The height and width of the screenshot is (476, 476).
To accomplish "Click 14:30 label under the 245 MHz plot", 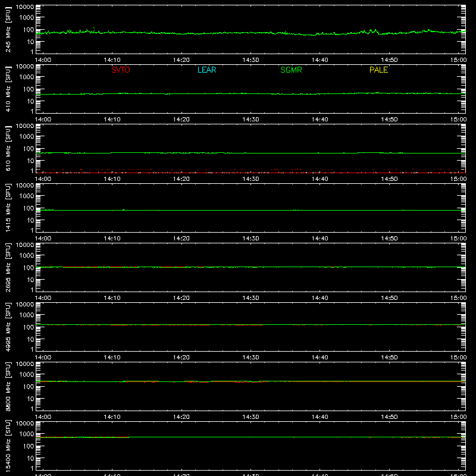I will click(x=250, y=60).
